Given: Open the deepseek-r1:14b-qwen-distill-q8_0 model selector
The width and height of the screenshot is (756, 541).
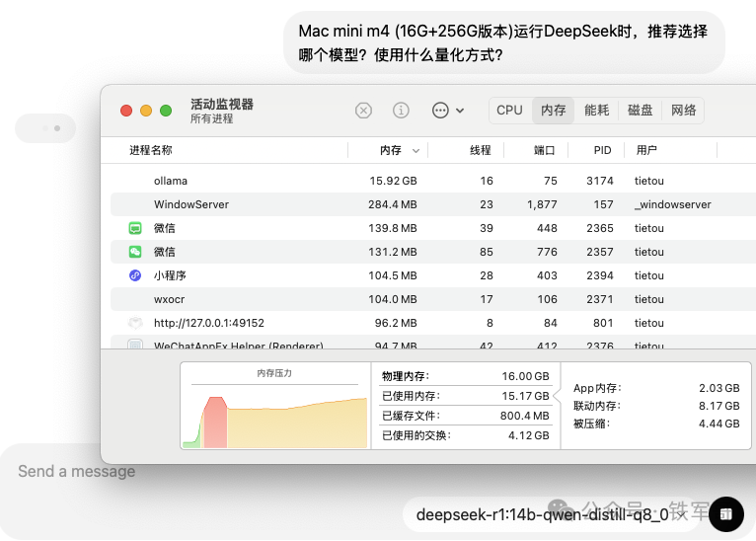Looking at the screenshot, I should 552,515.
